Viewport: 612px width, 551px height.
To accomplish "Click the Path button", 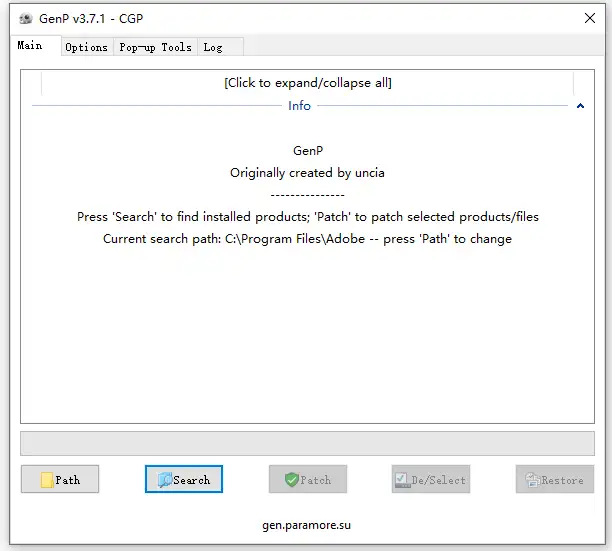I will pyautogui.click(x=60, y=479).
